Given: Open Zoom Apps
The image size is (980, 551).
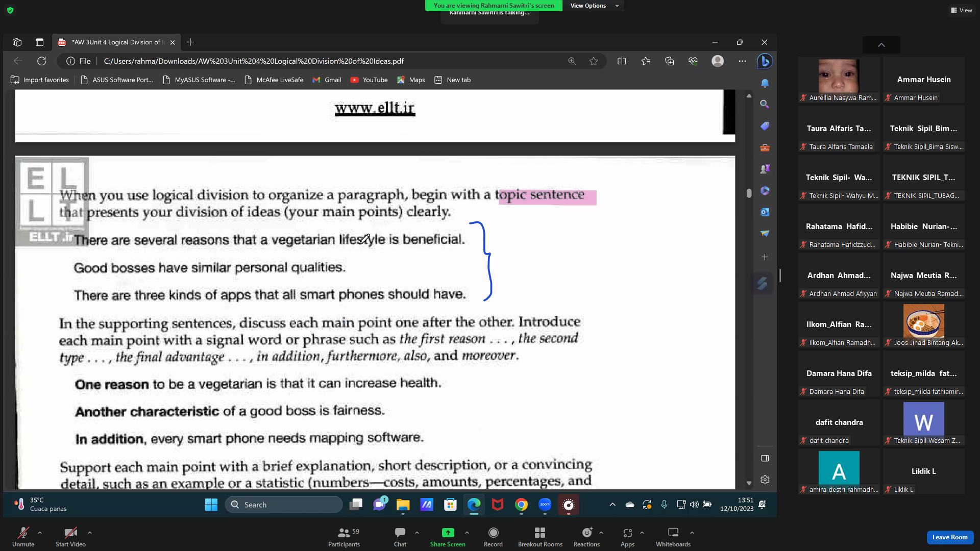Looking at the screenshot, I should click(627, 537).
